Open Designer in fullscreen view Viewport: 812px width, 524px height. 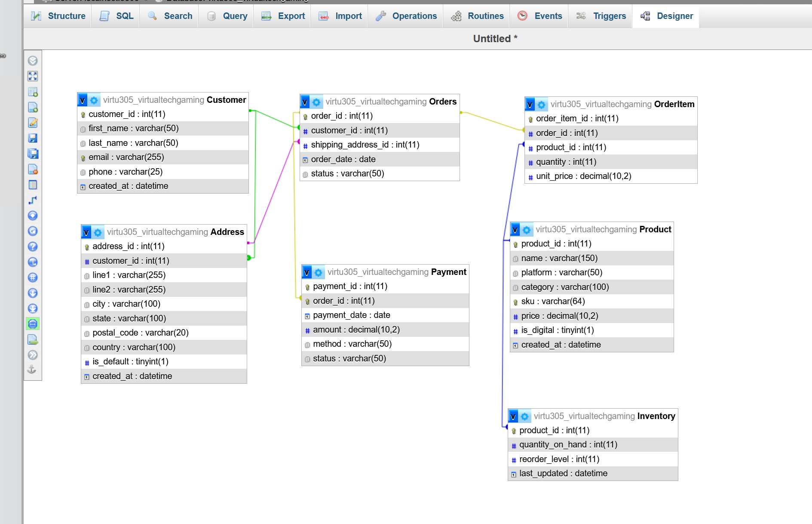33,76
